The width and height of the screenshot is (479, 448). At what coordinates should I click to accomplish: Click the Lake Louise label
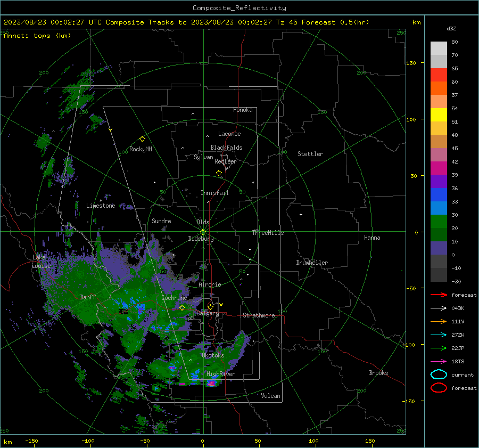click(41, 262)
